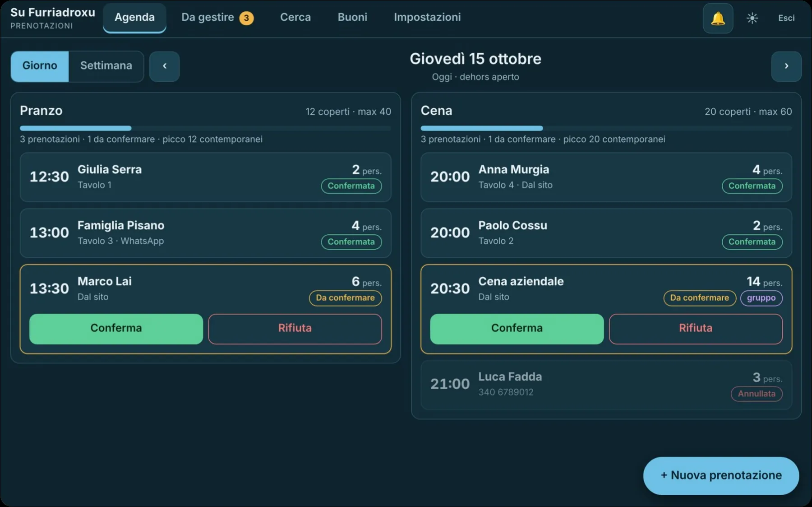Viewport: 812px width, 507px height.
Task: Click the 'Pranzo' section heading
Action: coord(41,111)
